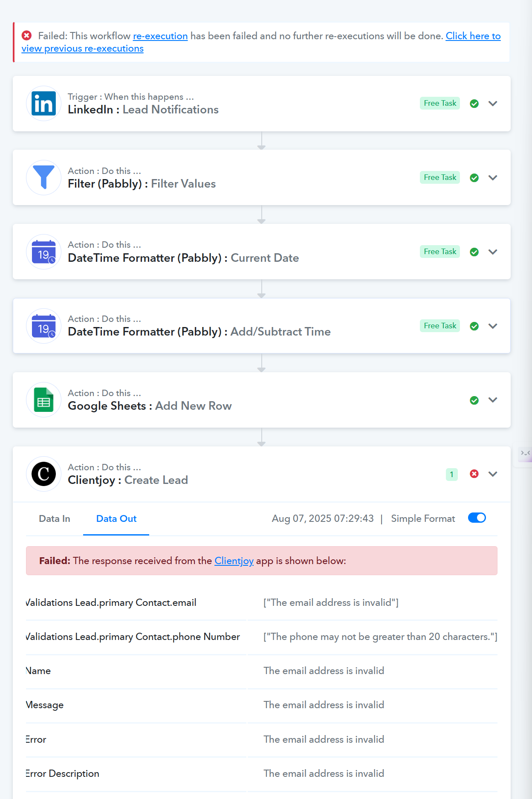532x799 pixels.
Task: Click the bracketed email address is invalid value
Action: coord(331,602)
